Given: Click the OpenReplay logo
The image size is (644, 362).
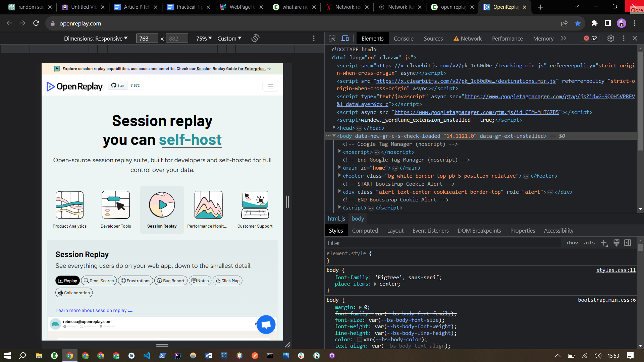Looking at the screenshot, I should [x=74, y=86].
